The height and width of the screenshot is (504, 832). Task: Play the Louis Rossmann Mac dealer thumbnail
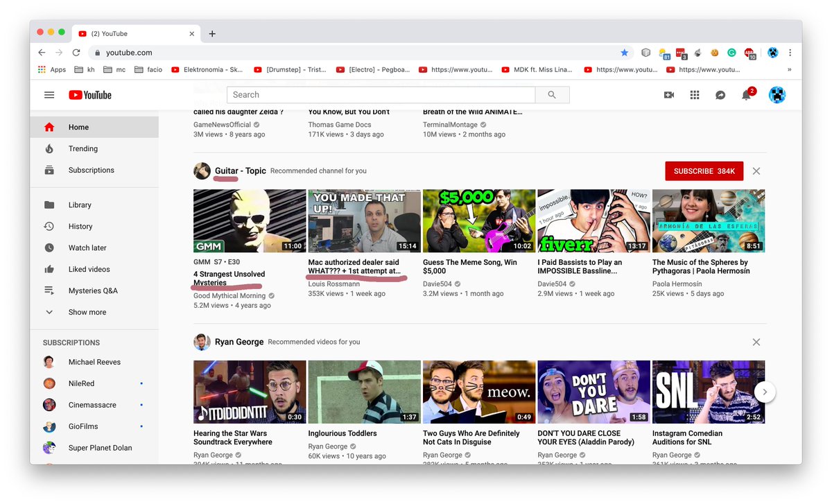(365, 221)
